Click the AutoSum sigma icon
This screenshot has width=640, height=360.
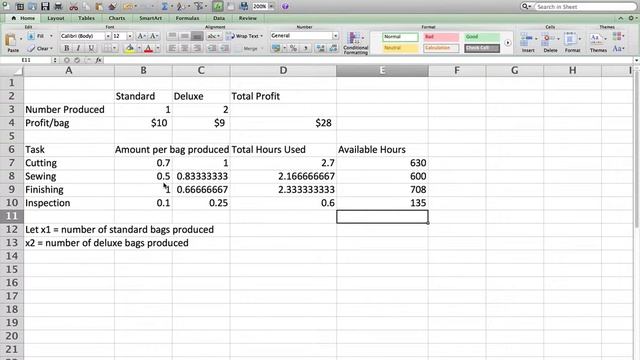pos(165,7)
